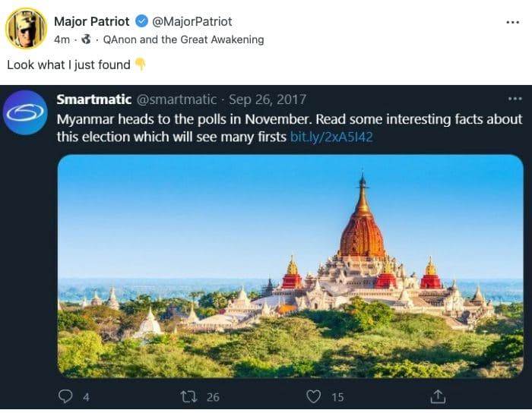Open the Major Patriot post options menu
The image size is (532, 413).
512,22
